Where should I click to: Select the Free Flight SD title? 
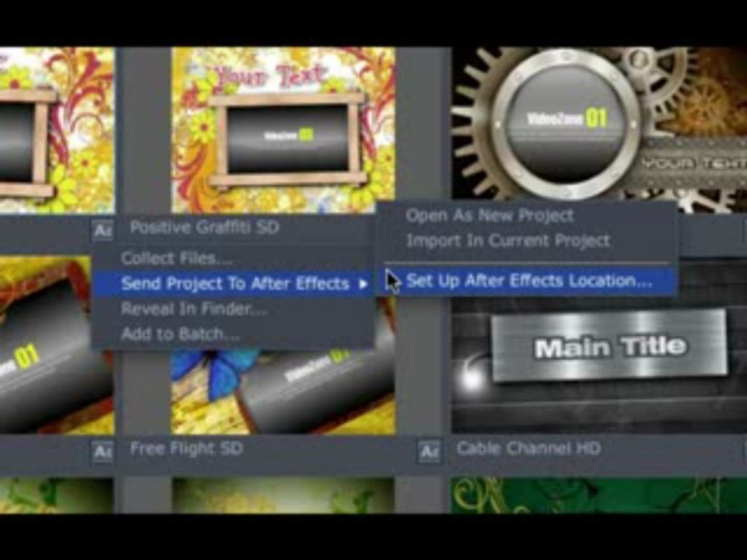(x=186, y=449)
